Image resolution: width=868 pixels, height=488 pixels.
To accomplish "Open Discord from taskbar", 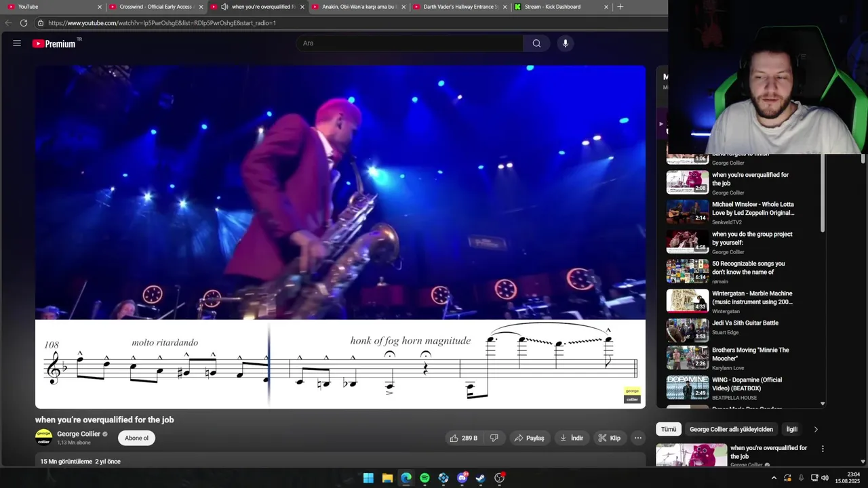I will pos(462,478).
